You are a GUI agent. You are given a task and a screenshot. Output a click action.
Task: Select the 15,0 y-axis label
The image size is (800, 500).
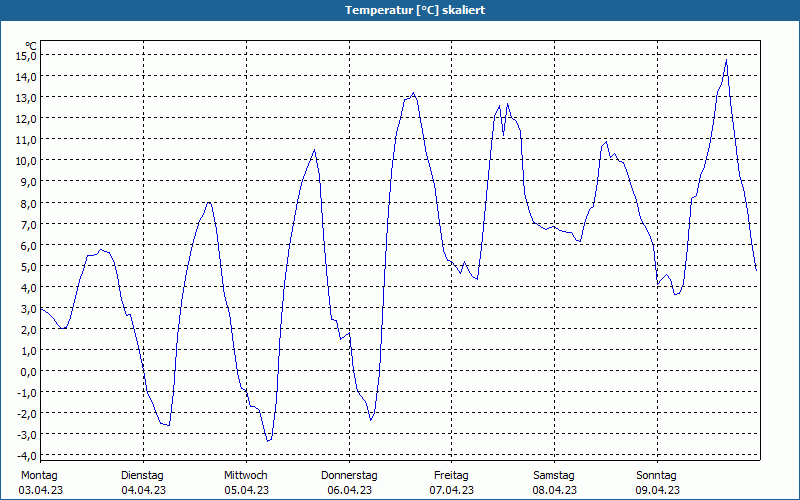click(x=27, y=56)
